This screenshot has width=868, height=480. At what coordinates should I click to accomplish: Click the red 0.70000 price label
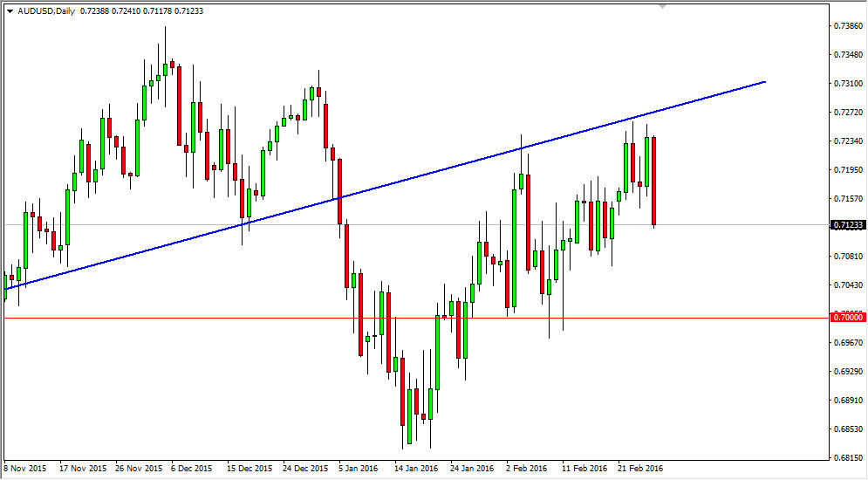click(x=848, y=318)
